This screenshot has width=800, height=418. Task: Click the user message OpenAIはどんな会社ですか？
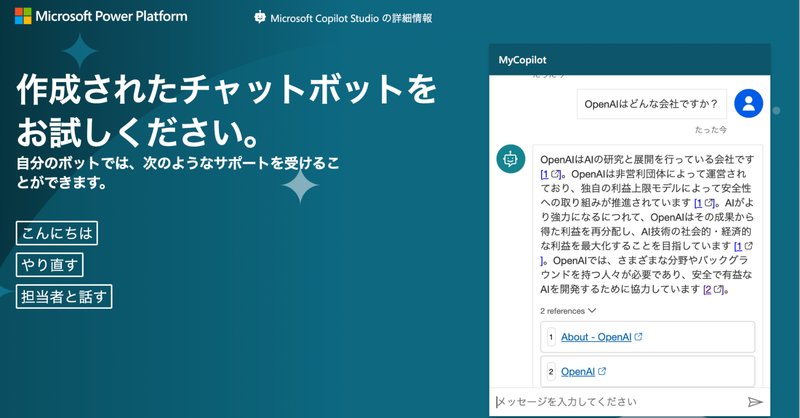coord(652,104)
